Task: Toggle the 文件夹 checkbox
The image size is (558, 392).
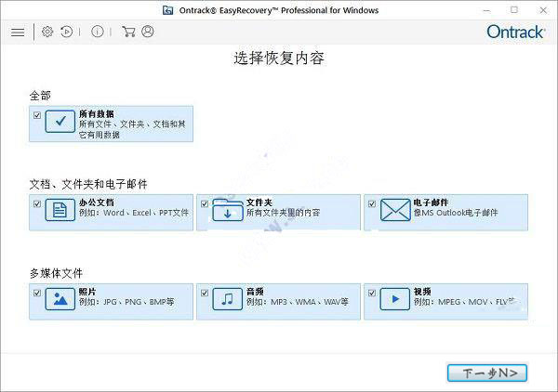Action: point(205,203)
